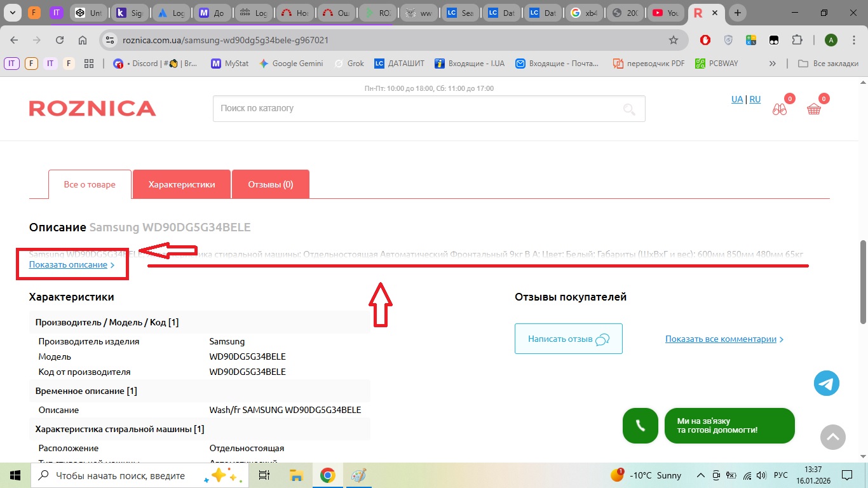The height and width of the screenshot is (488, 868).
Task: Open the product comparison scales icon
Action: [x=780, y=109]
